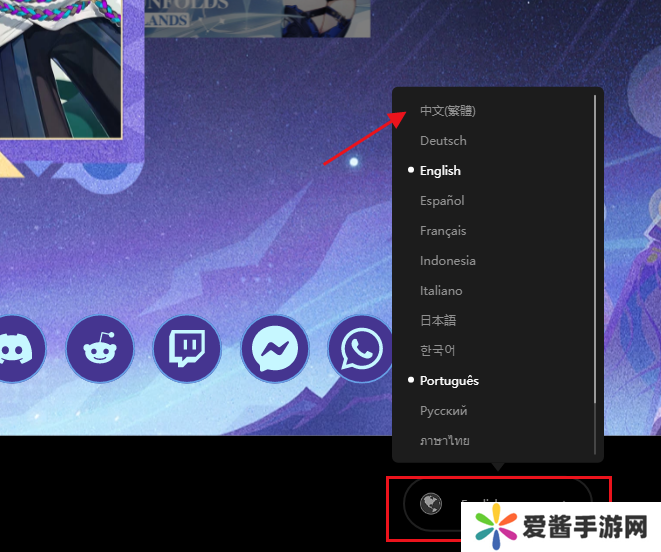
Task: Select the English language option
Action: 440,171
